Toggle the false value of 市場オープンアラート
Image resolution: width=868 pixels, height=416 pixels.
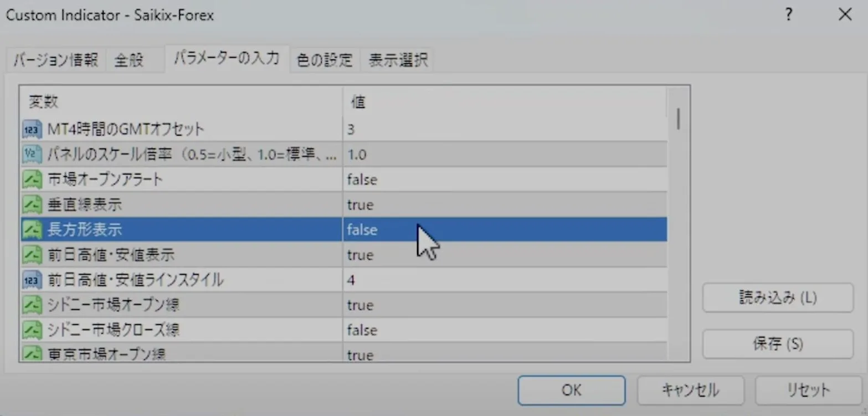coord(362,179)
